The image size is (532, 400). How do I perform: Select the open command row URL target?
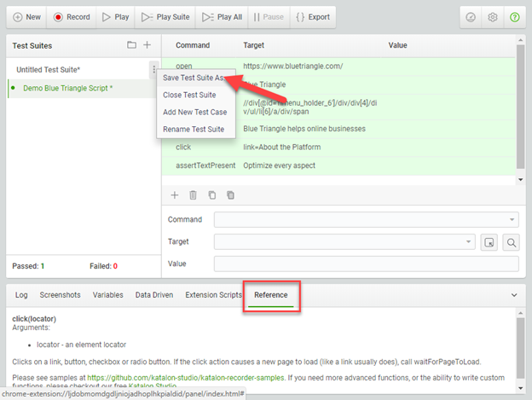(292, 67)
